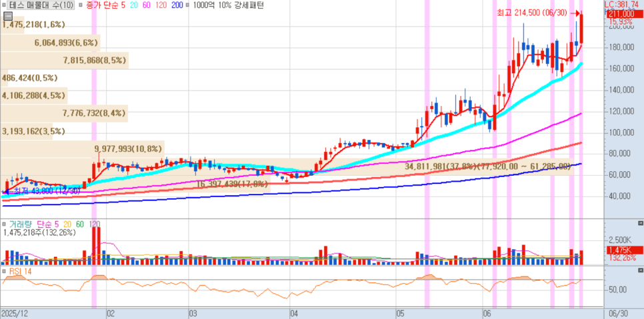Click the square marker before 종가 단순
The height and width of the screenshot is (319, 644).
tap(81, 5)
